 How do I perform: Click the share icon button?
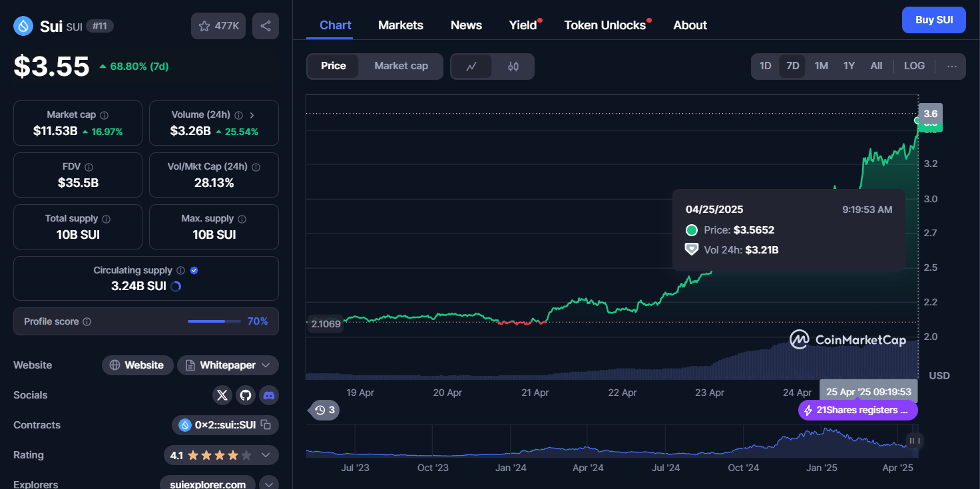265,26
